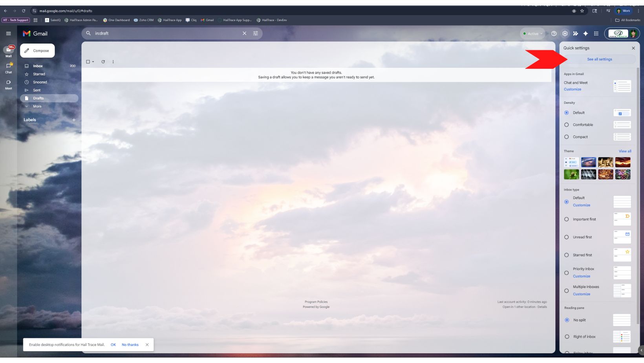Click No thanks on notifications prompt
Viewport: 644px width, 363px height.
coord(130,345)
